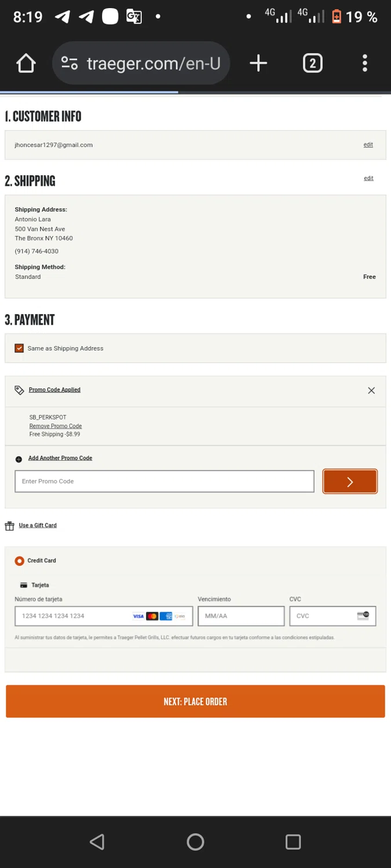This screenshot has width=391, height=868.
Task: Open the tab switcher showing 2 tabs
Action: 312,63
